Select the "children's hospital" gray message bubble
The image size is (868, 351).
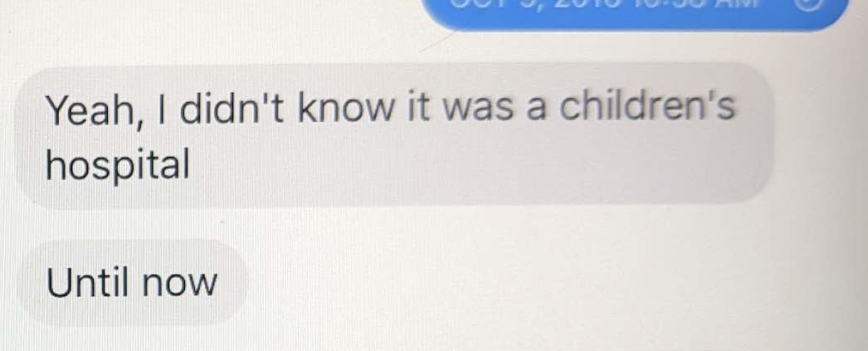click(x=393, y=135)
